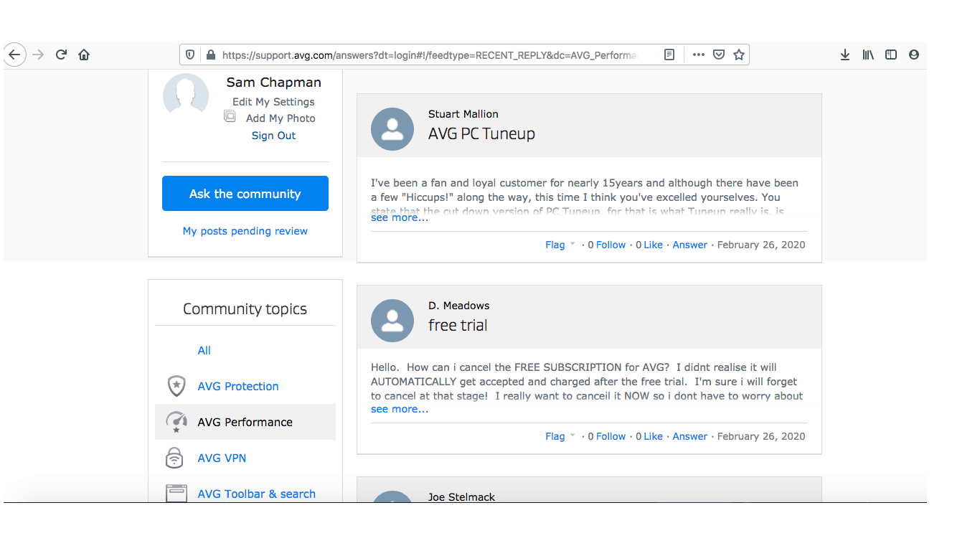Screen dimensions: 980x551
Task: Click the AVG VPN lock icon
Action: tap(174, 458)
